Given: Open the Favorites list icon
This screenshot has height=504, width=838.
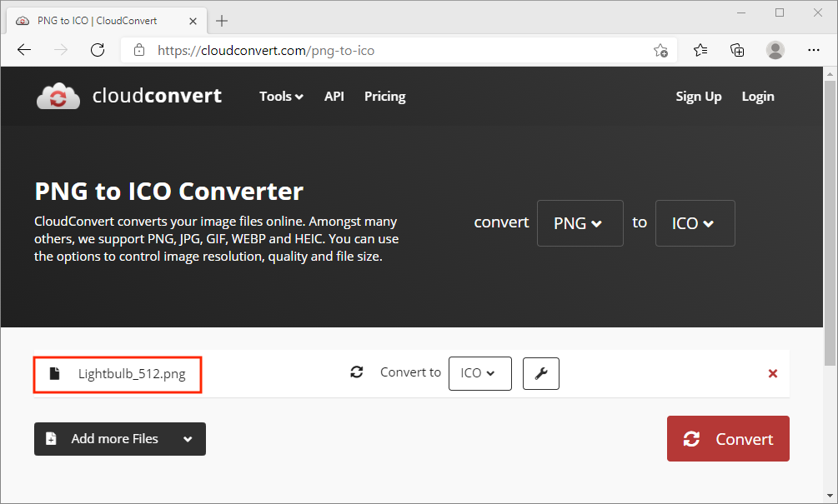Looking at the screenshot, I should point(700,50).
